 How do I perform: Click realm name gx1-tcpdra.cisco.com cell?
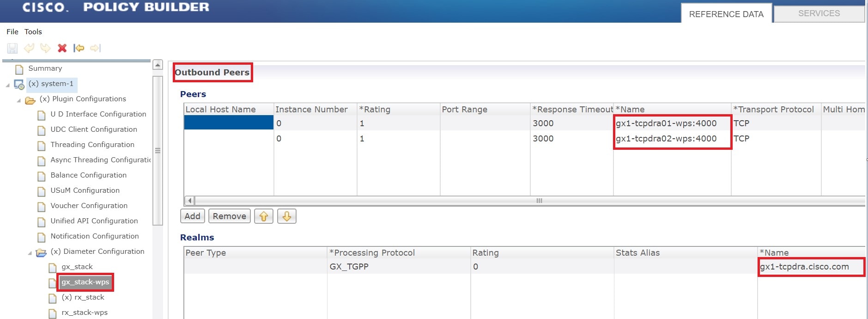[811, 267]
